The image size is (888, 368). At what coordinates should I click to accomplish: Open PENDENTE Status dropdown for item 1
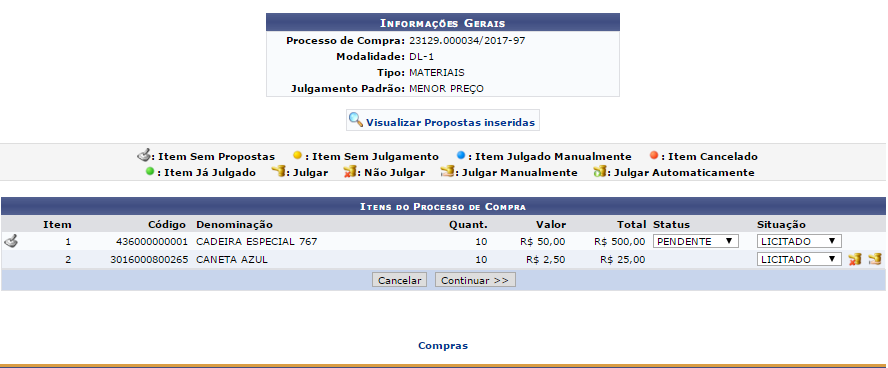pyautogui.click(x=695, y=241)
